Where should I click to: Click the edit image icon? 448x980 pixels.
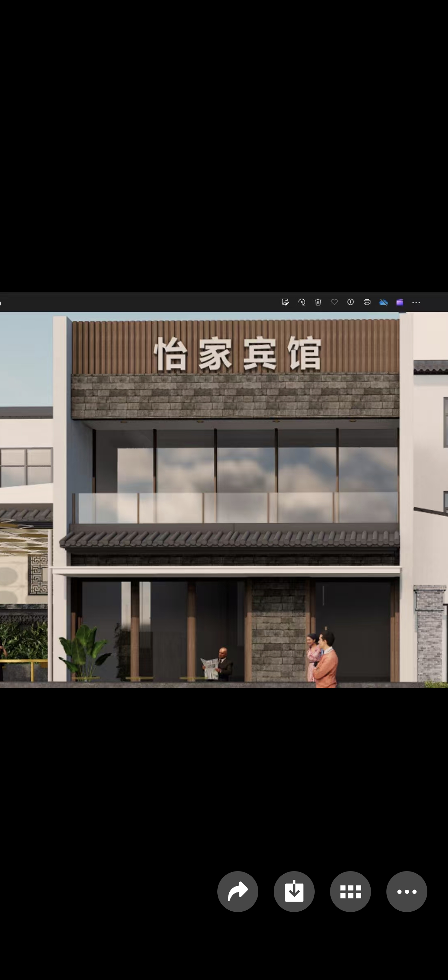coord(285,302)
